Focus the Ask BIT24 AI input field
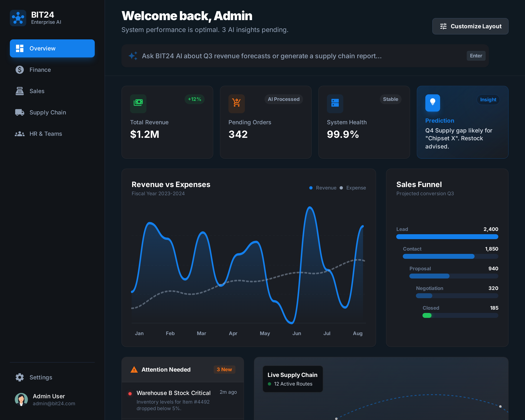Image resolution: width=525 pixels, height=420 pixels. pos(261,56)
